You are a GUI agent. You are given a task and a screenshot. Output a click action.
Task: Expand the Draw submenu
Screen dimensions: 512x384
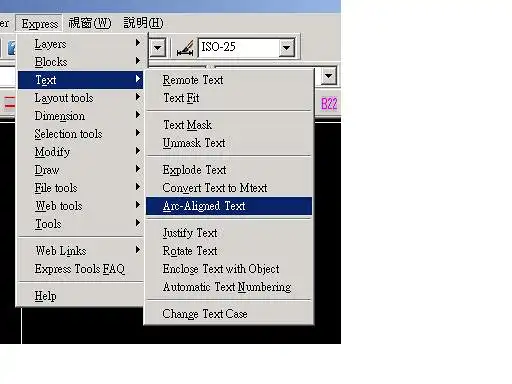80,170
